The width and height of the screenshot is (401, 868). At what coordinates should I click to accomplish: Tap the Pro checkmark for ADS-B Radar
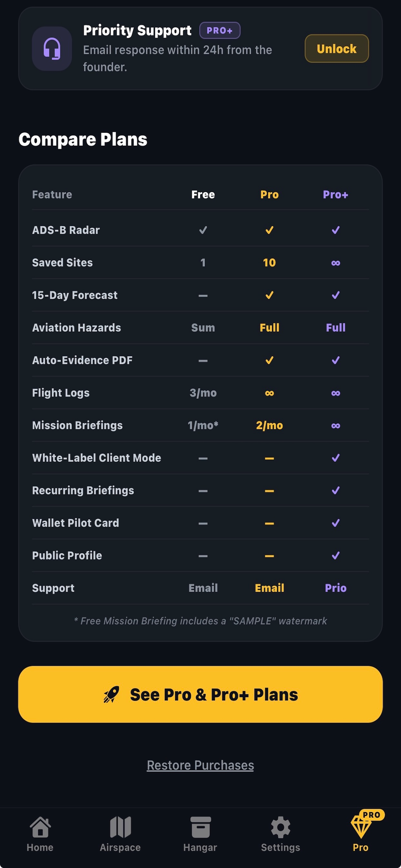pos(269,230)
